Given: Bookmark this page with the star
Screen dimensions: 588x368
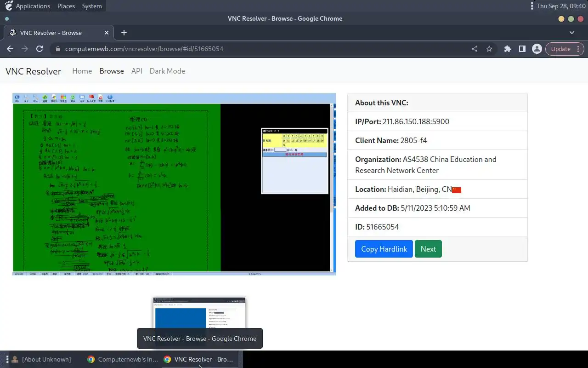Looking at the screenshot, I should point(489,49).
